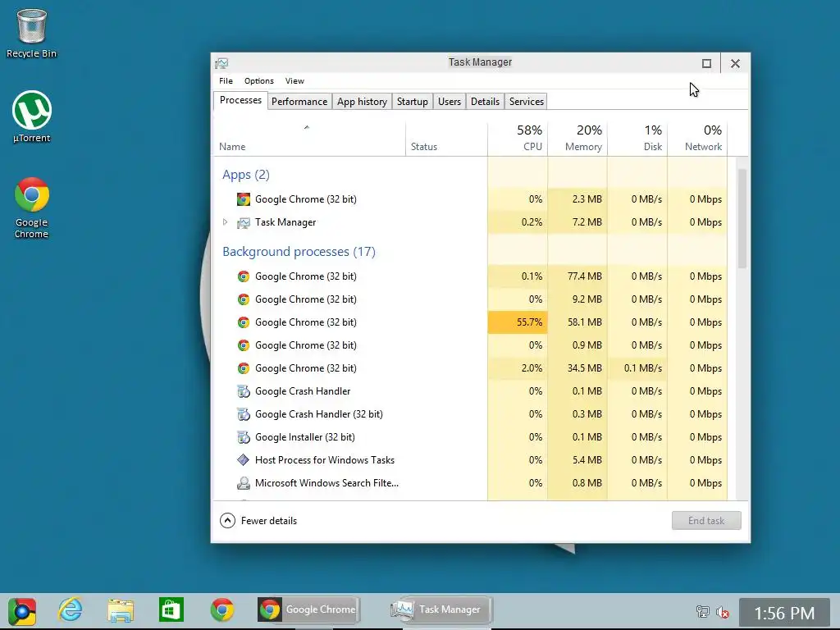Open the first taskbar icon at far left
Viewport: 840px width, 630px height.
coord(21,610)
